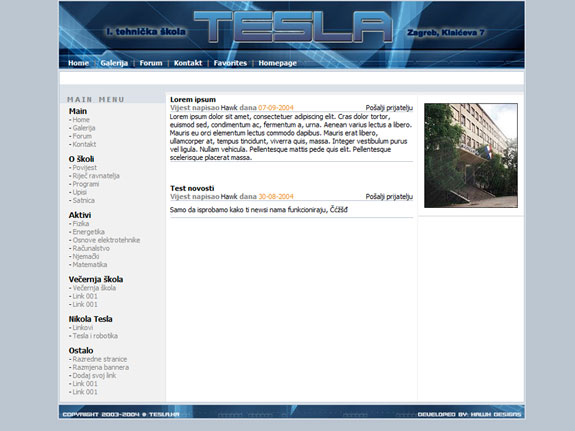Open Riječ ravnatelja sidebar link
The image size is (575, 431).
pyautogui.click(x=96, y=176)
